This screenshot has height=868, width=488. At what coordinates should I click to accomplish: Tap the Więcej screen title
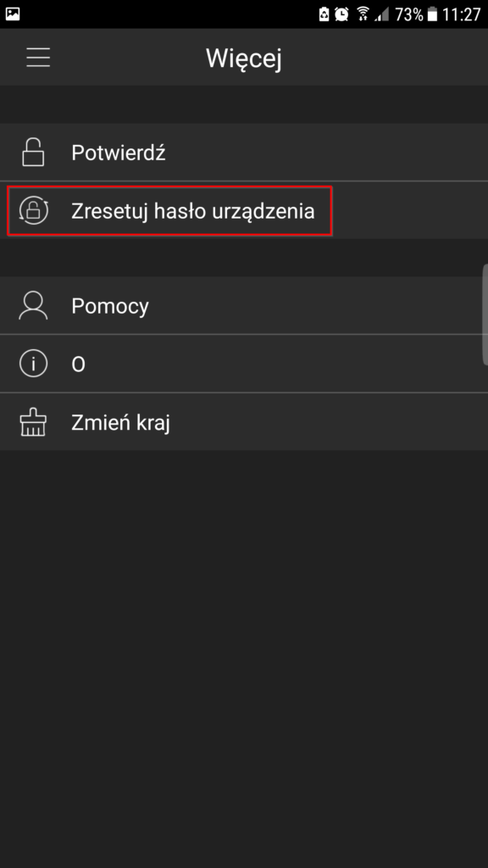pyautogui.click(x=243, y=58)
